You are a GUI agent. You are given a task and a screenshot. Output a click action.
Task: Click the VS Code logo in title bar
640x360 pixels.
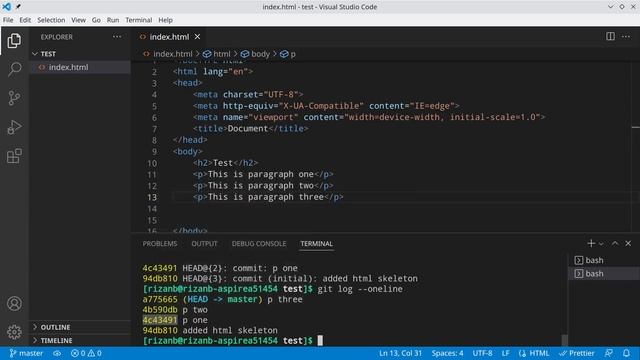pos(7,7)
